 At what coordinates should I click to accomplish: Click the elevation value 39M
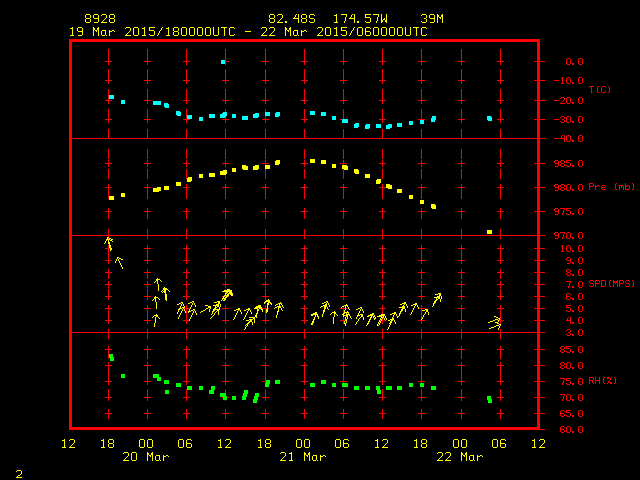coord(432,19)
